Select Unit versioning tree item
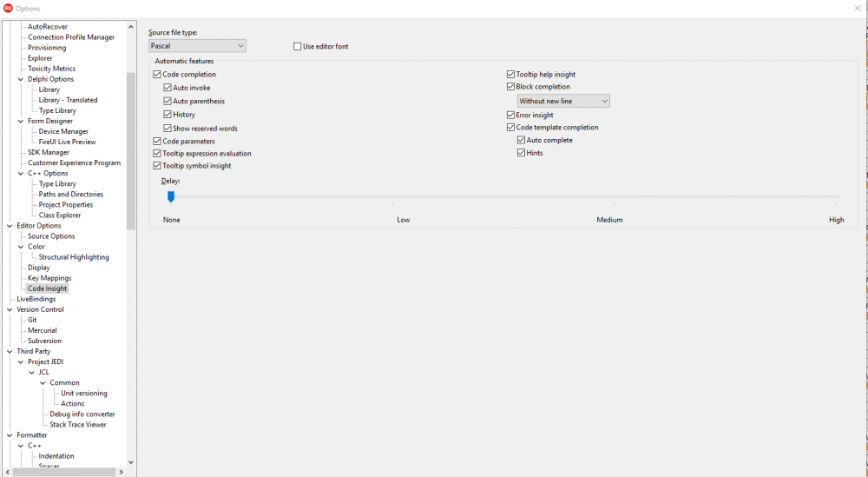868x477 pixels. pos(84,394)
